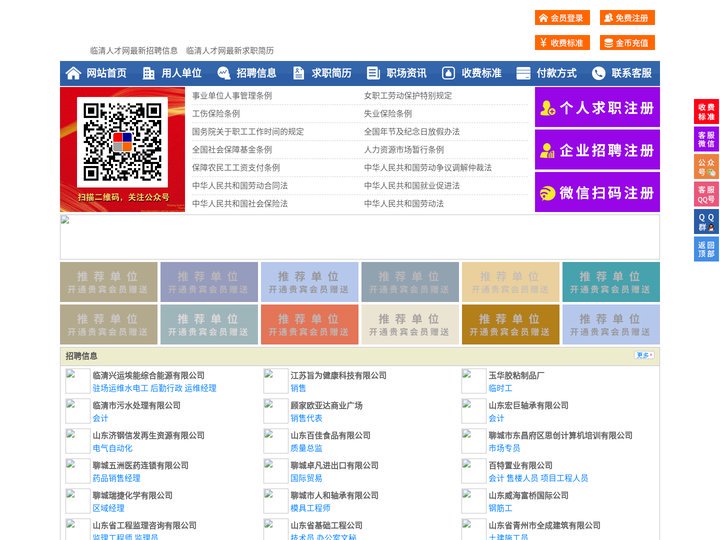Open job 电气自动化 listing
The image size is (720, 540).
112,448
